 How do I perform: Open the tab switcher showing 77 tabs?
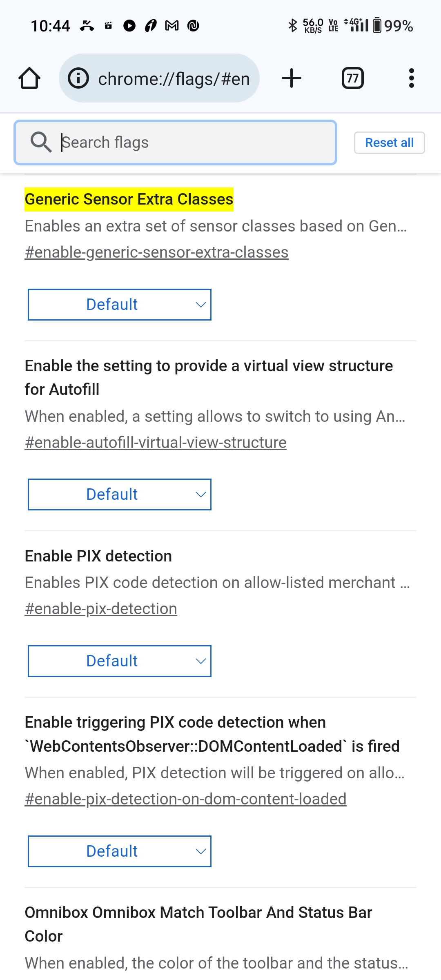[x=353, y=78]
